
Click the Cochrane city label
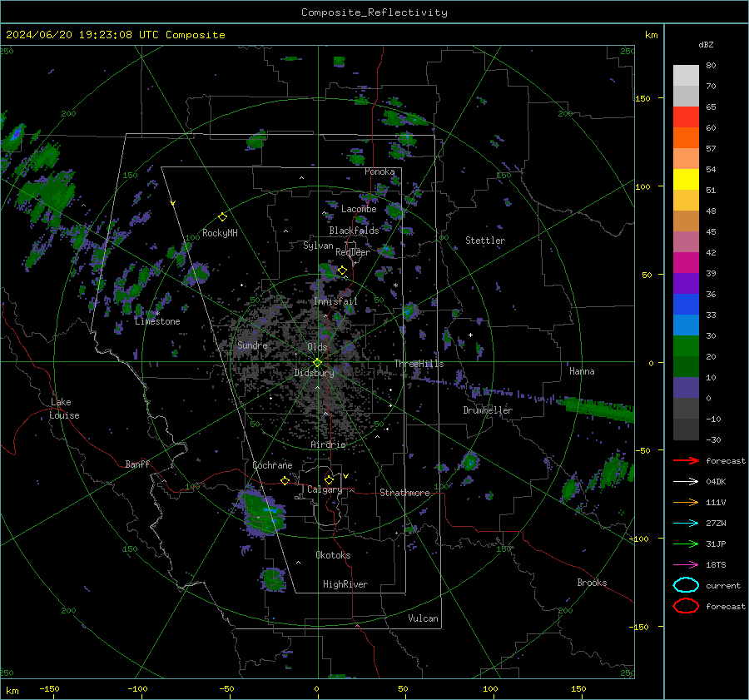point(272,465)
